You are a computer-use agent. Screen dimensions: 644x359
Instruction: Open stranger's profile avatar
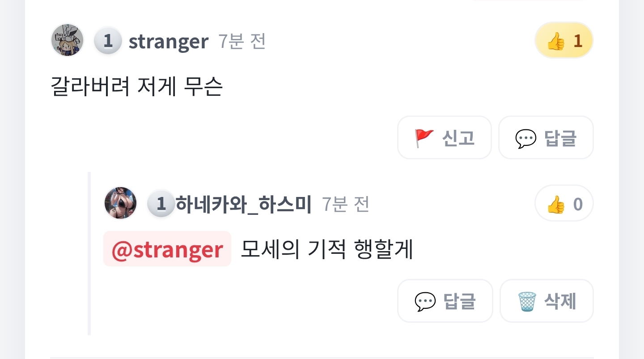coord(68,40)
